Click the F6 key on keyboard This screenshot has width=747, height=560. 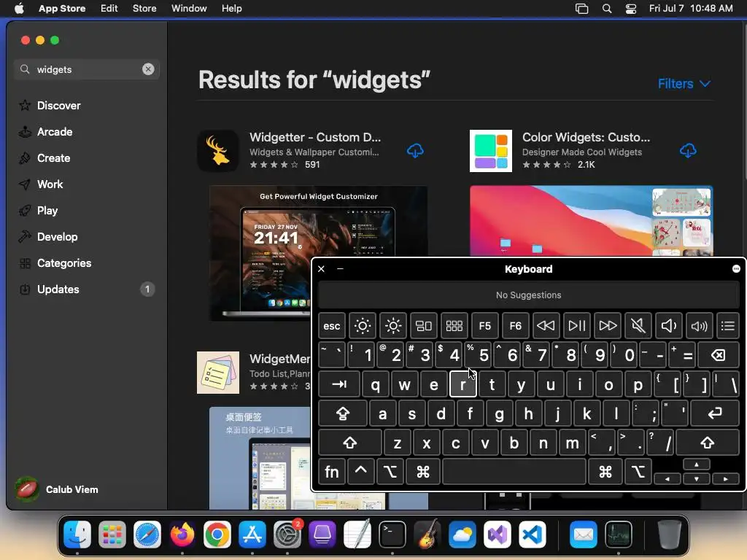(516, 326)
